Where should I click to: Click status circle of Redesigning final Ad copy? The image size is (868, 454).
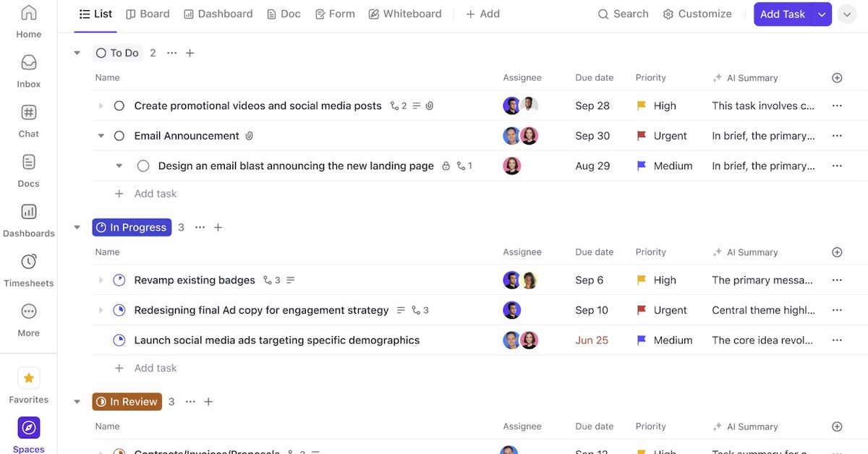point(119,310)
